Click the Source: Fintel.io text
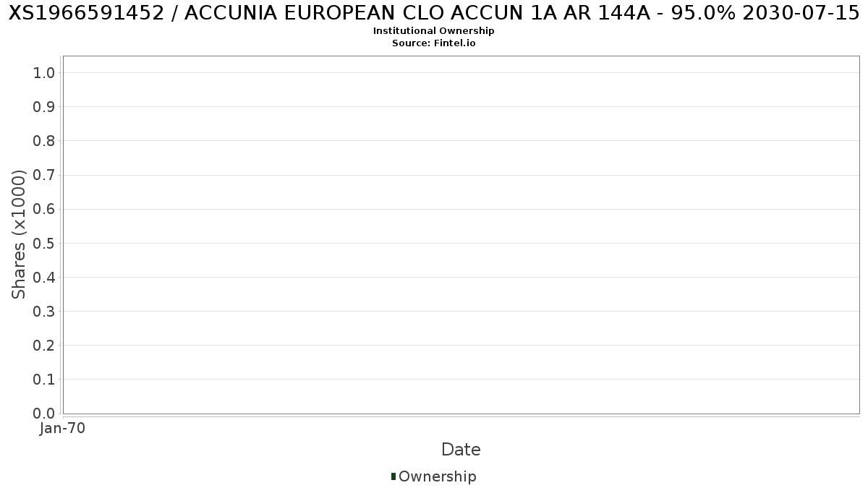Viewport: 868px width, 488px height. [x=434, y=43]
